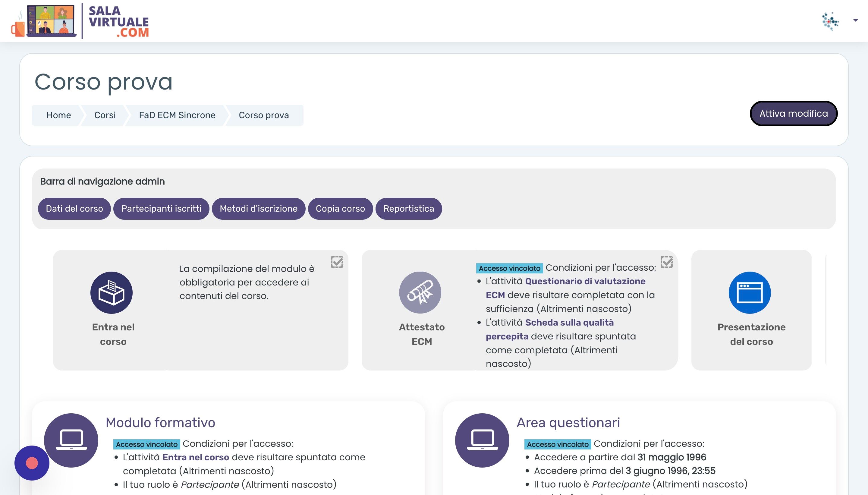Expand the user menu dropdown arrow
Viewport: 868px width, 495px height.
pyautogui.click(x=855, y=20)
